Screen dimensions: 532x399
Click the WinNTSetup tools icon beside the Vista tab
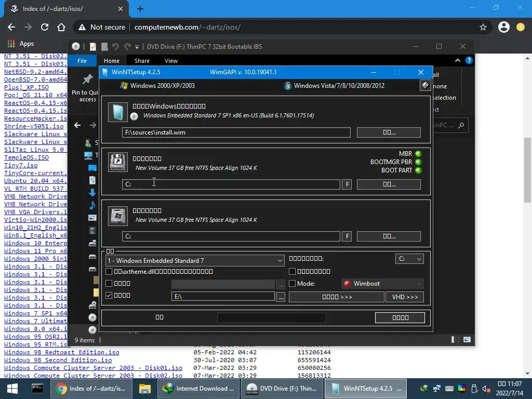tap(425, 85)
